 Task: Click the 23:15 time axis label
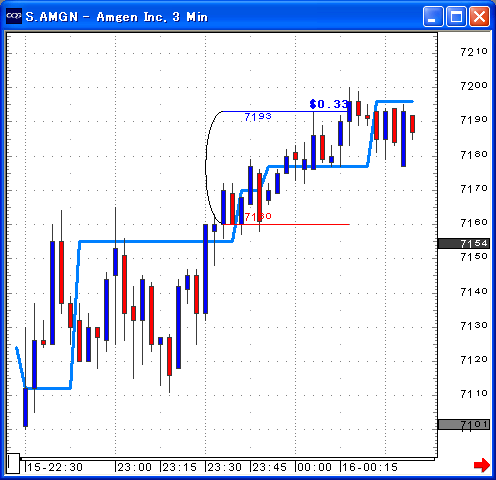pos(180,467)
